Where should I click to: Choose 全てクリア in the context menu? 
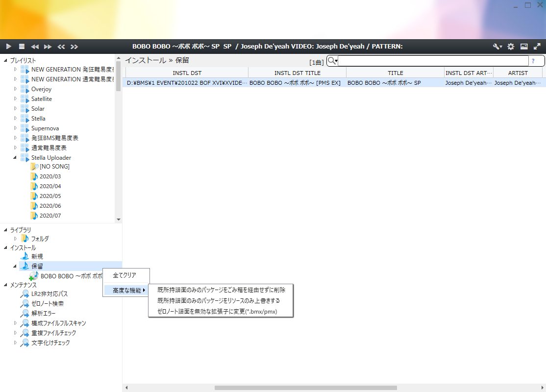click(124, 275)
